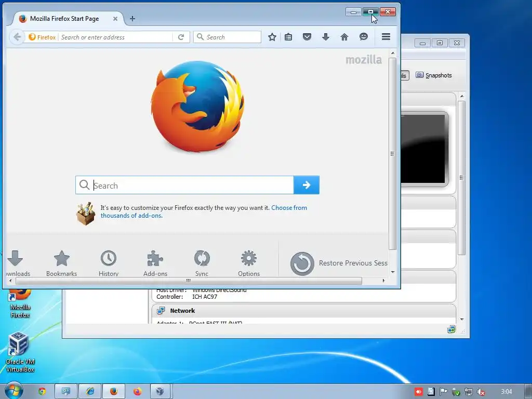The height and width of the screenshot is (399, 532).
Task: Close the Mozilla Firefox Start Page tab
Action: click(x=115, y=19)
